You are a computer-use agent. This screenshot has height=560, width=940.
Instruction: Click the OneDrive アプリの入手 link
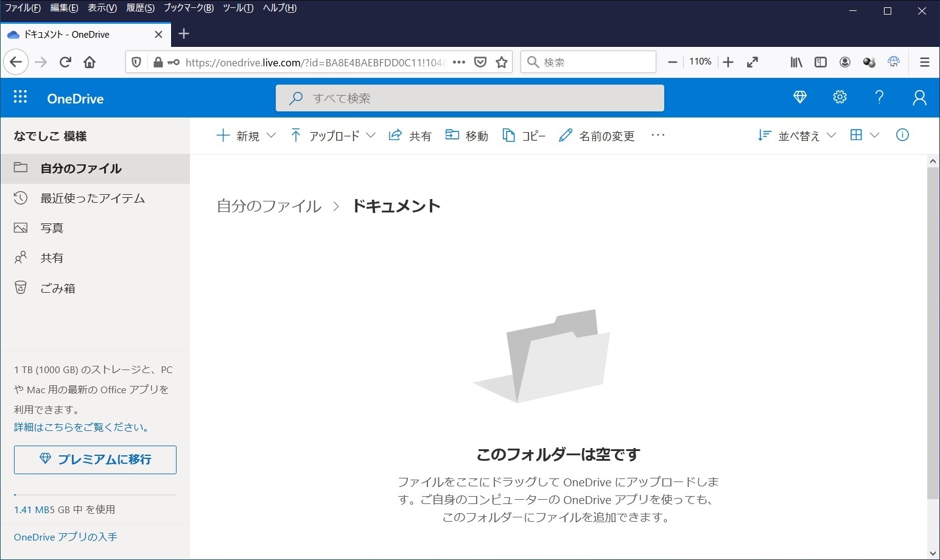[x=66, y=537]
